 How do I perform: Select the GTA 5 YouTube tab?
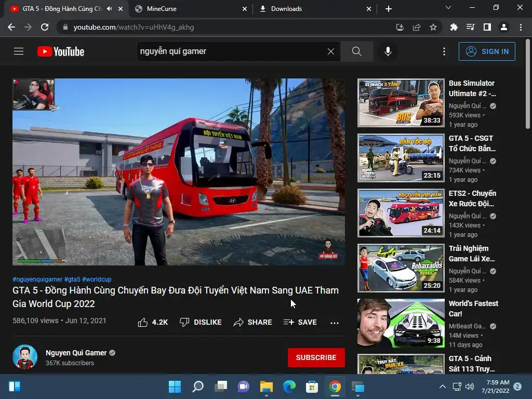(x=62, y=9)
